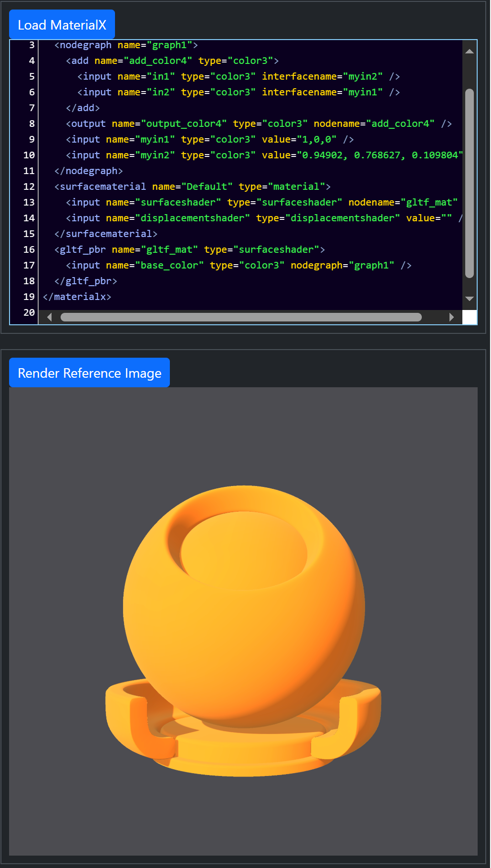Viewport: 491px width, 868px height.
Task: Click the editor's scroll up arrow
Action: [470, 52]
